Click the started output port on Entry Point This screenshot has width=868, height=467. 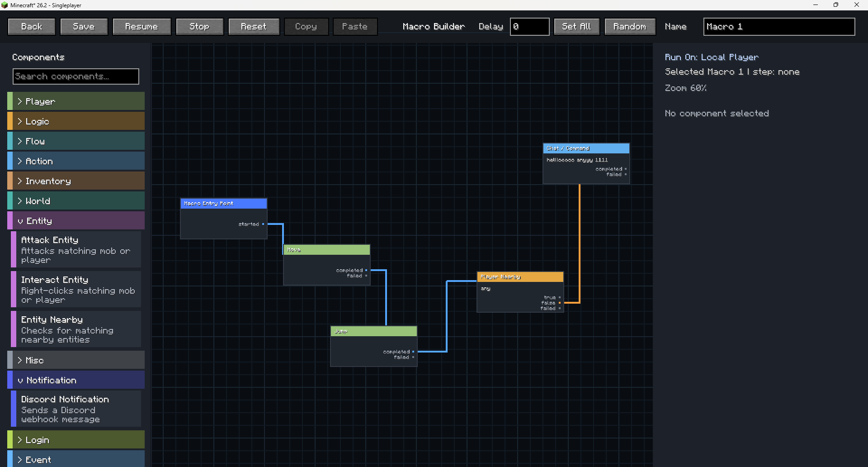pos(263,224)
